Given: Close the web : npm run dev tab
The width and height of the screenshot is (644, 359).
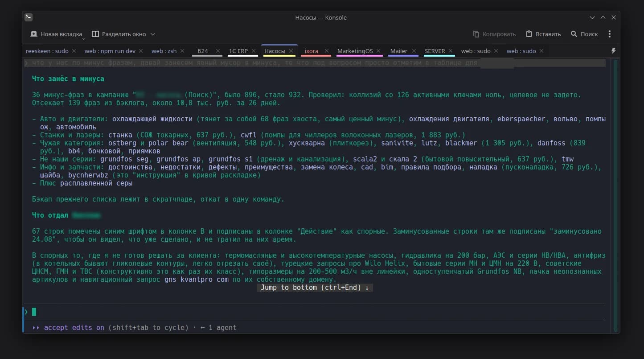Looking at the screenshot, I should [141, 51].
